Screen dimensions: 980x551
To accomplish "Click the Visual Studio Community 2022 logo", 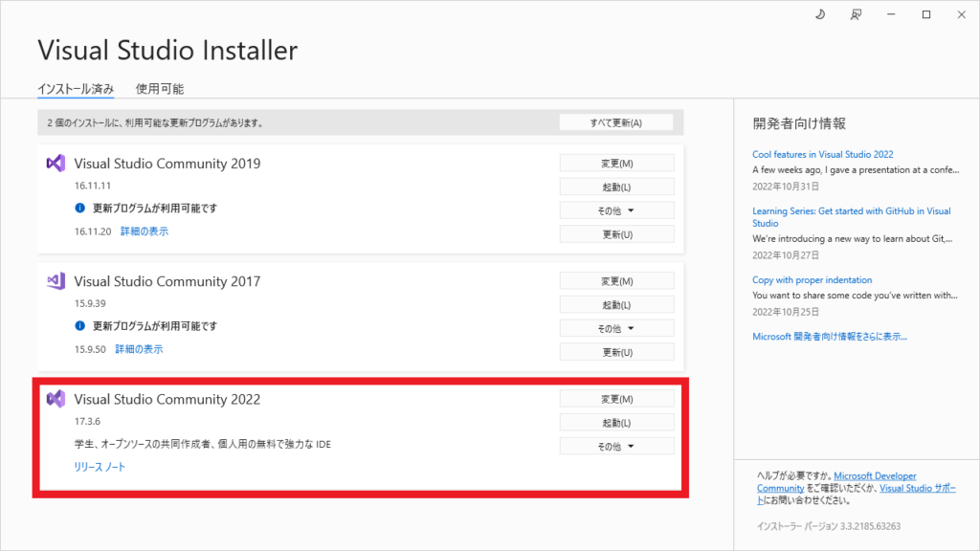I will pyautogui.click(x=56, y=399).
